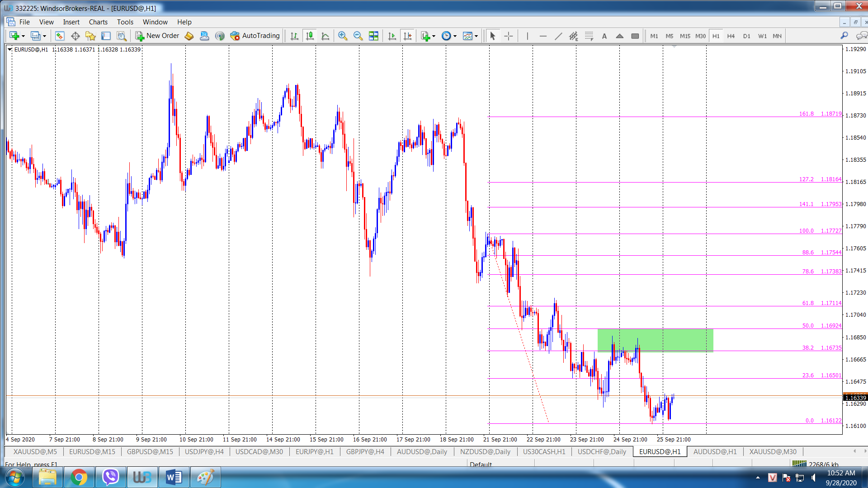Image resolution: width=868 pixels, height=488 pixels.
Task: Click New Order button
Action: point(157,36)
